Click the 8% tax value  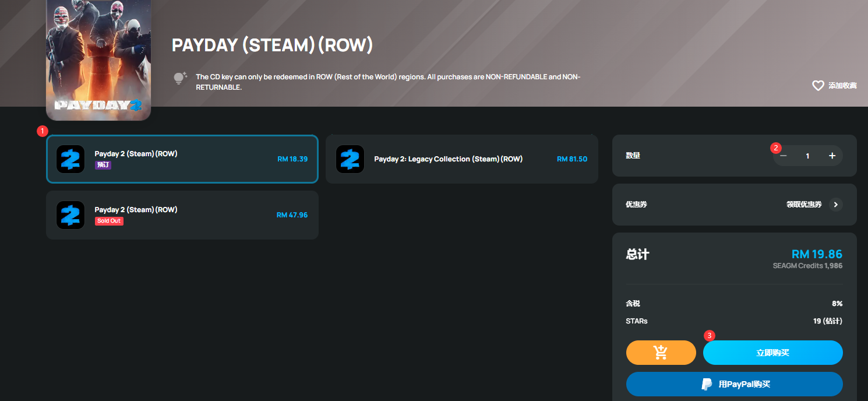pos(837,304)
